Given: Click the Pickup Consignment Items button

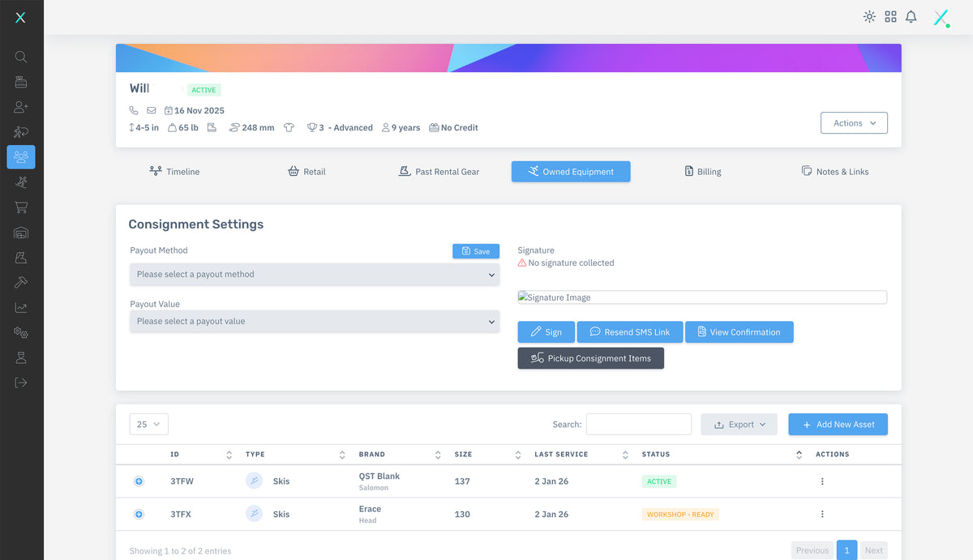Looking at the screenshot, I should tap(590, 358).
